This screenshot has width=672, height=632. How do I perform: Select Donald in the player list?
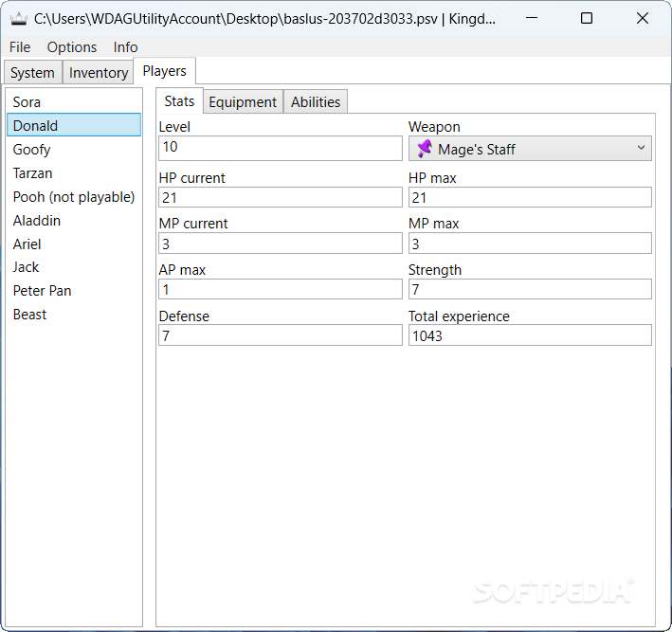click(x=74, y=125)
